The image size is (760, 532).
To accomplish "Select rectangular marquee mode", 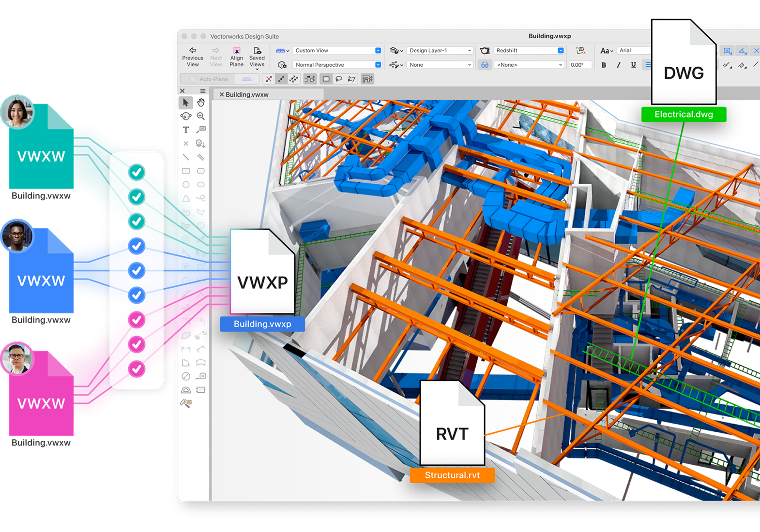I will coord(326,79).
